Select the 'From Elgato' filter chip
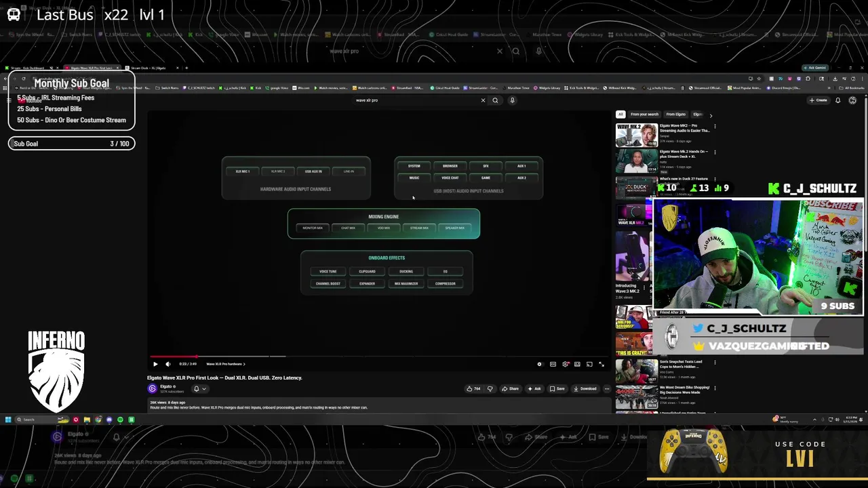Viewport: 868px width, 488px height. pyautogui.click(x=675, y=114)
